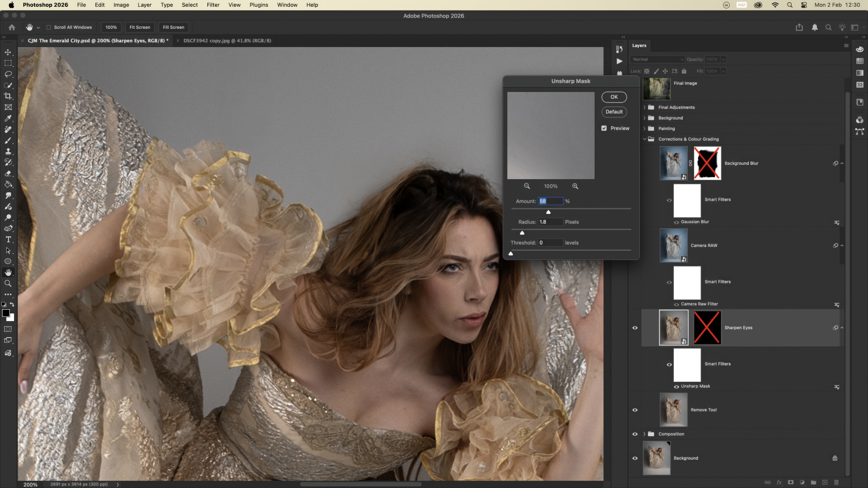Expand the Final Adjustments group
Image resolution: width=868 pixels, height=488 pixels.
tap(645, 107)
